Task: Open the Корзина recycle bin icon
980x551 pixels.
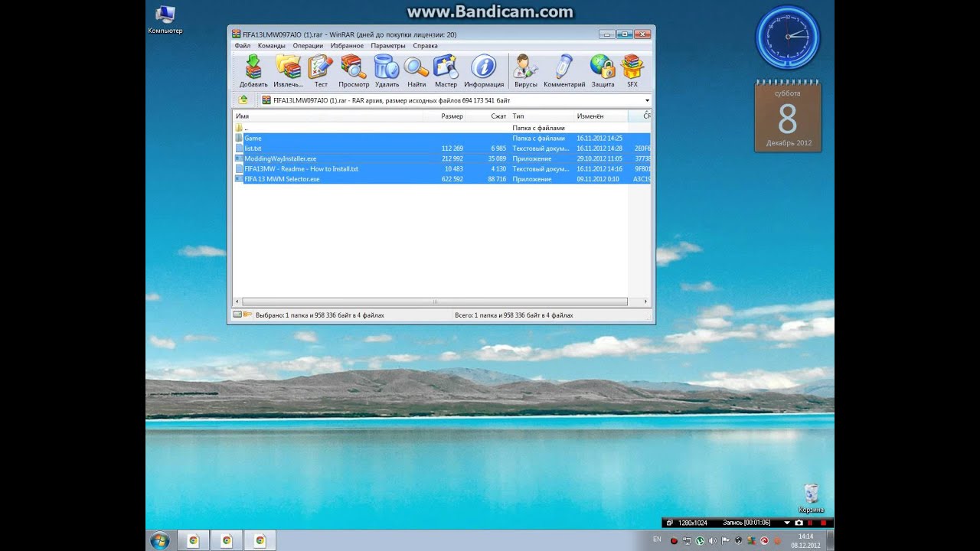Action: [812, 498]
